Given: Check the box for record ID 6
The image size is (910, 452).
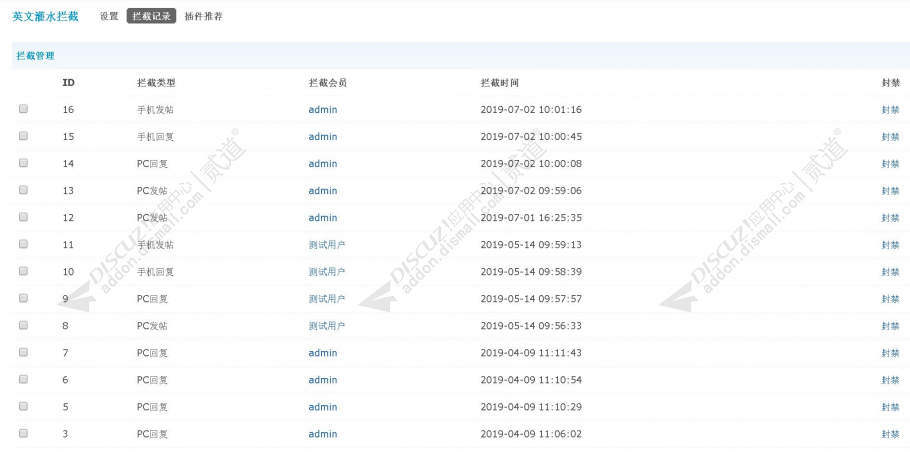Looking at the screenshot, I should [23, 379].
